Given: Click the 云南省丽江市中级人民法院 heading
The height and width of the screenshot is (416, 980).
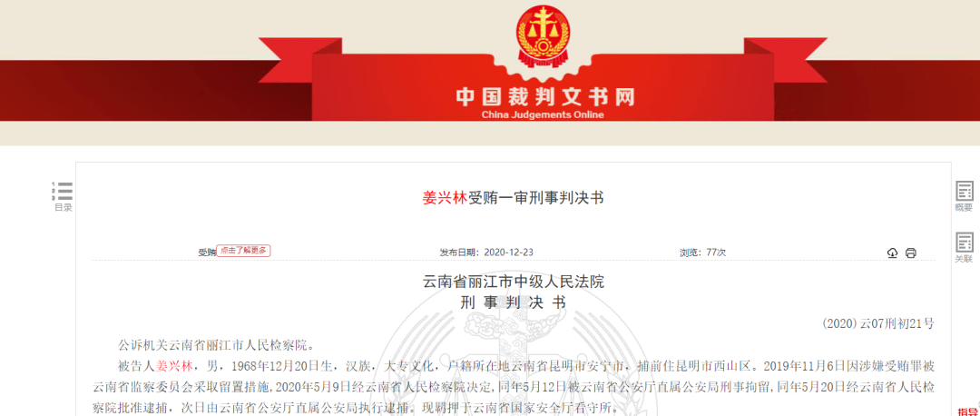Looking at the screenshot, I should pyautogui.click(x=514, y=282).
